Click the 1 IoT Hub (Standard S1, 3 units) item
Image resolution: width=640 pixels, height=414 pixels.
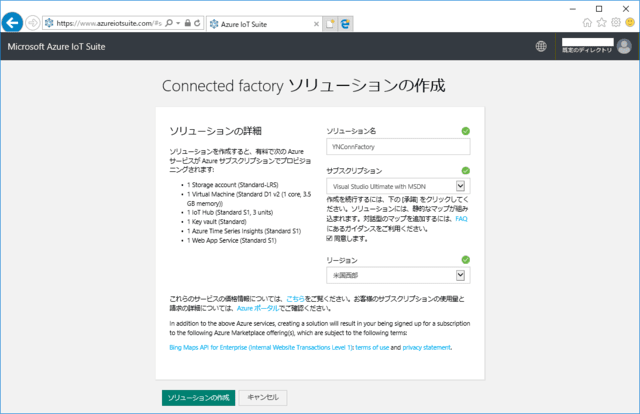click(230, 212)
